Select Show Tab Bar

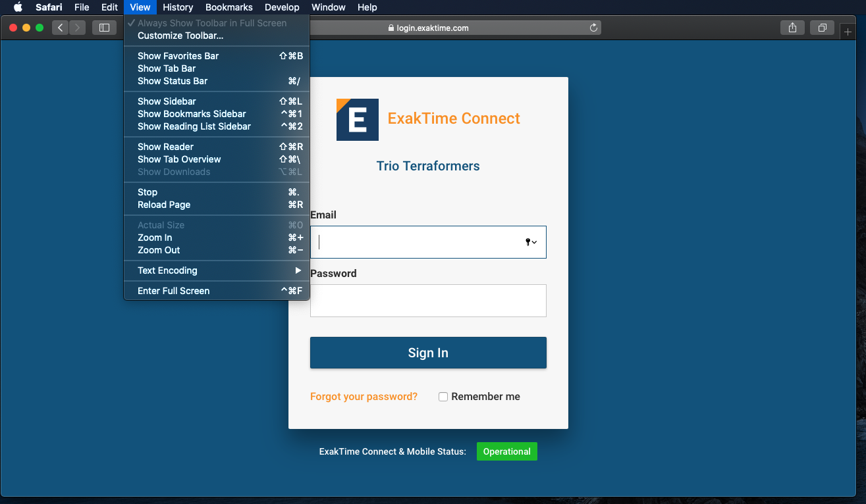217,68
